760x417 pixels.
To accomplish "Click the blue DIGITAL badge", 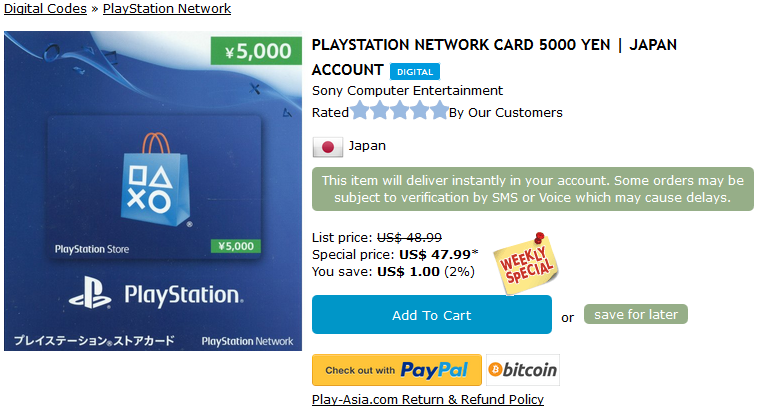I will click(x=414, y=72).
